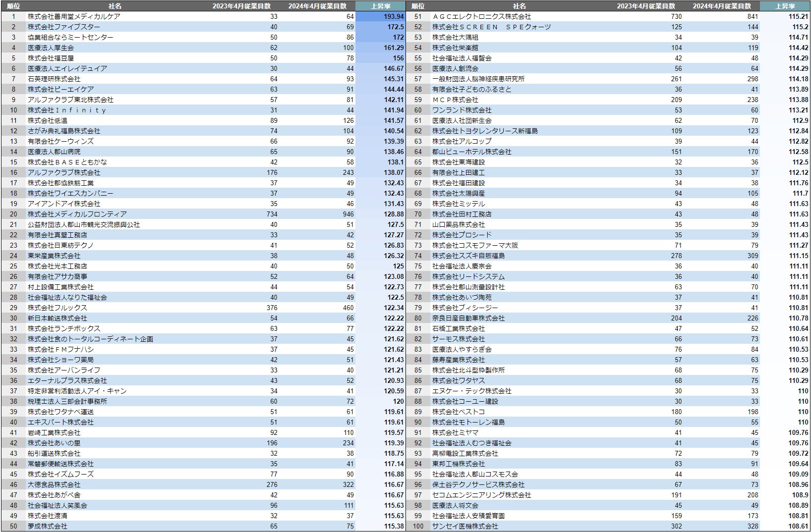
Task: Select 常磐郵便輸送株式会社 cell
Action: [x=60, y=464]
